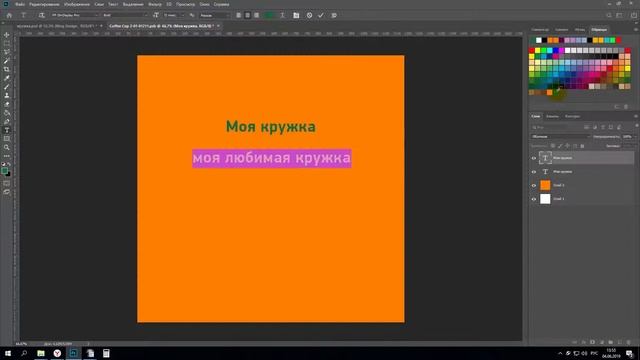Click the 3D text icon in options bar
The image size is (640, 360).
point(334,15)
